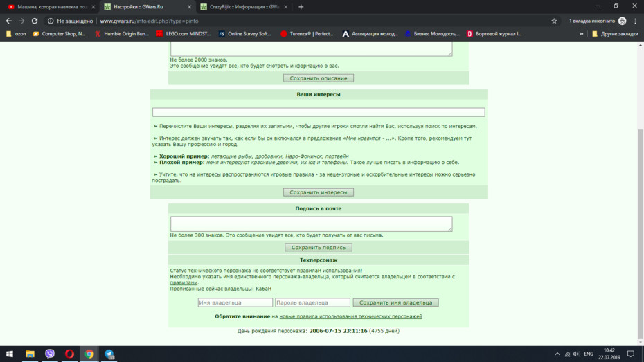Open 'новые правила использования технических персонажей' link
Viewport: 644px width, 362px height.
point(351,316)
